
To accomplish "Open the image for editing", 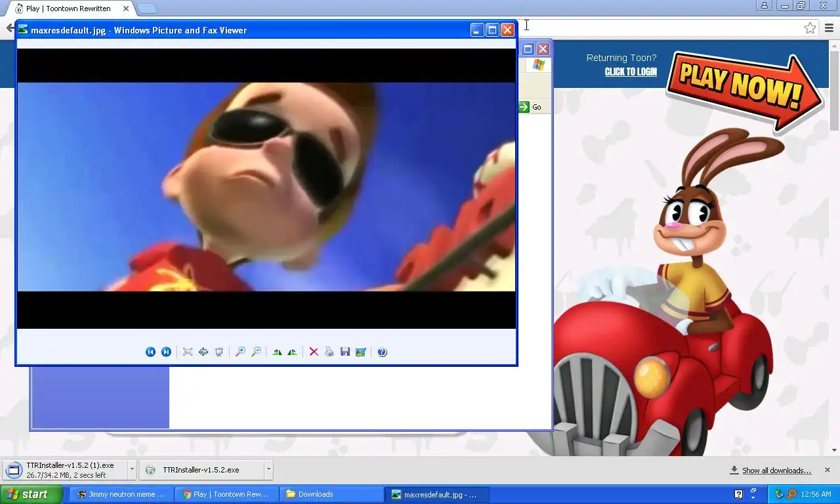I will point(361,352).
